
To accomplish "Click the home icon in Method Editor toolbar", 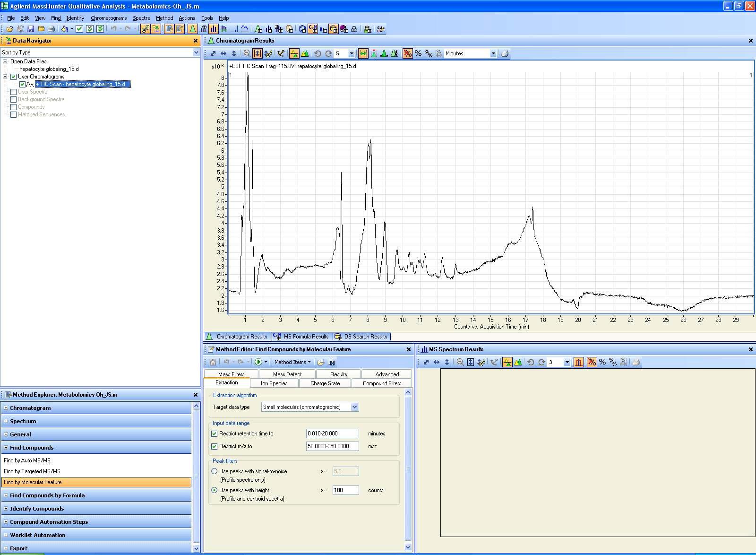I will point(213,362).
